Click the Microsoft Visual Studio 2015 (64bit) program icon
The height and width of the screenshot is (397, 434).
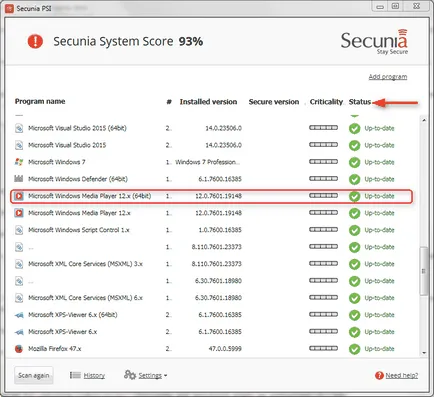click(19, 128)
